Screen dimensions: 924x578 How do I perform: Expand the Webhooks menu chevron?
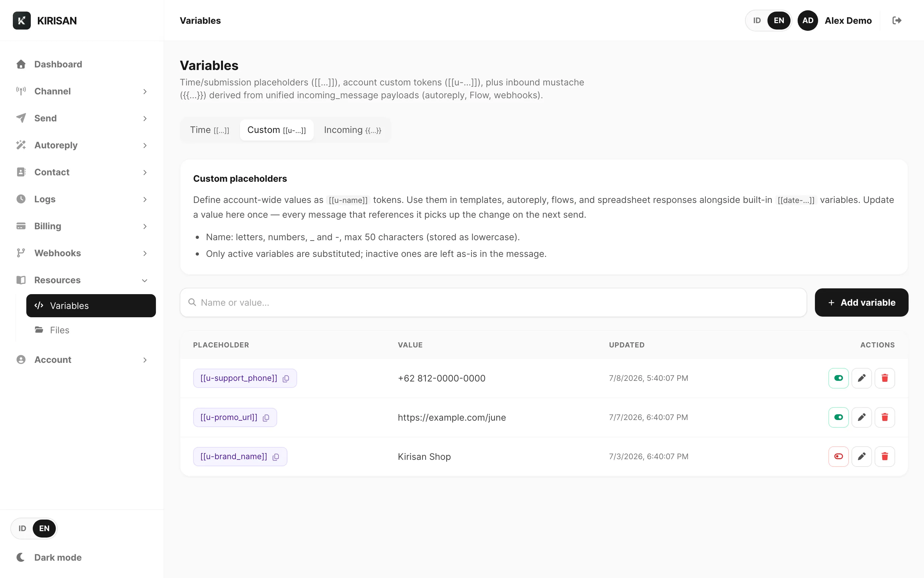145,253
